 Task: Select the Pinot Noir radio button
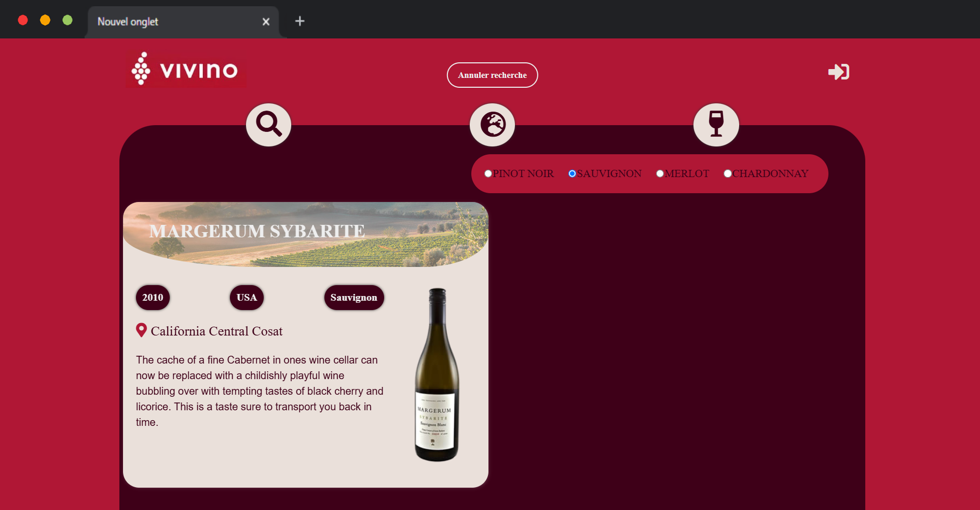click(x=488, y=173)
